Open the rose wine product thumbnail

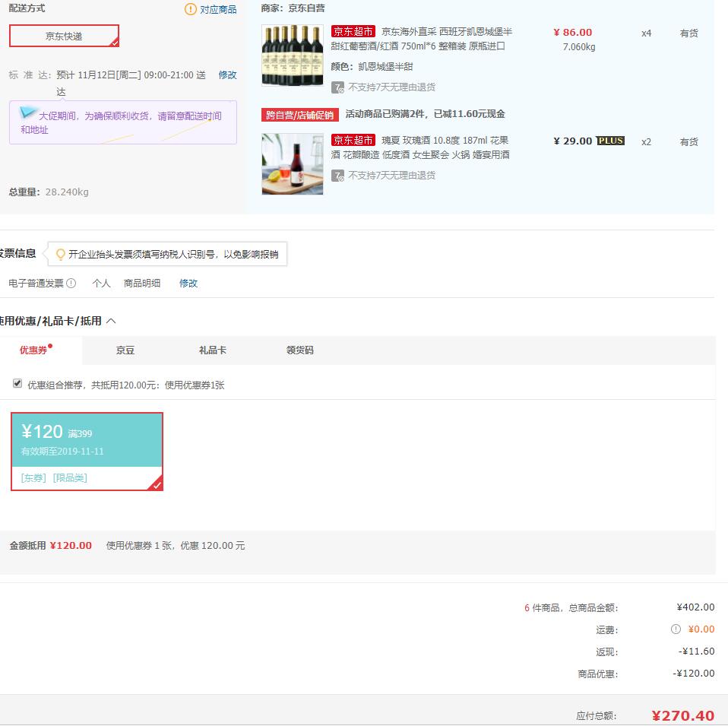click(x=293, y=164)
